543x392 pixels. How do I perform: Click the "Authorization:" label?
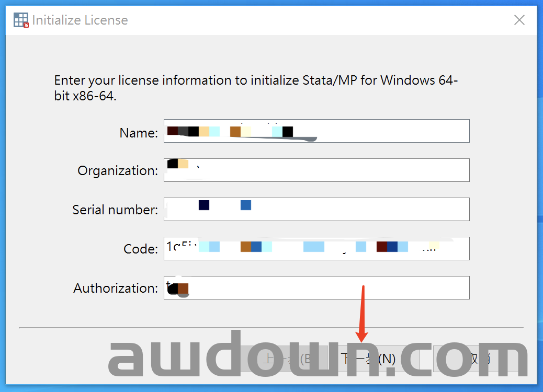pyautogui.click(x=115, y=289)
